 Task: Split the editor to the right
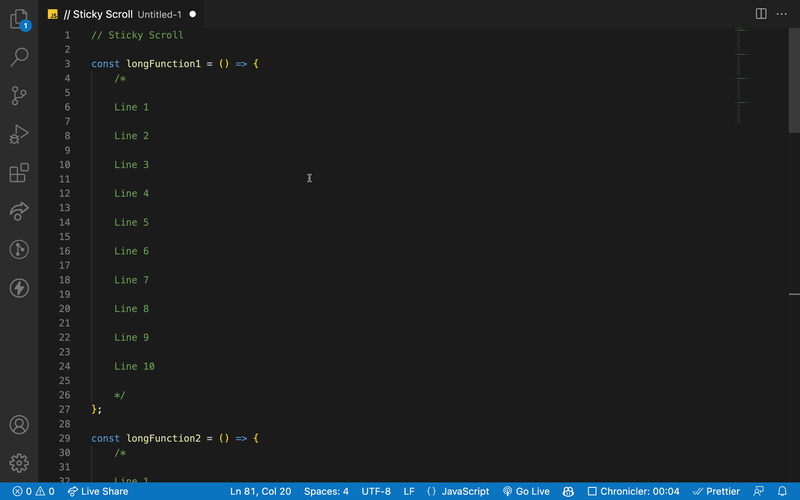click(x=761, y=14)
